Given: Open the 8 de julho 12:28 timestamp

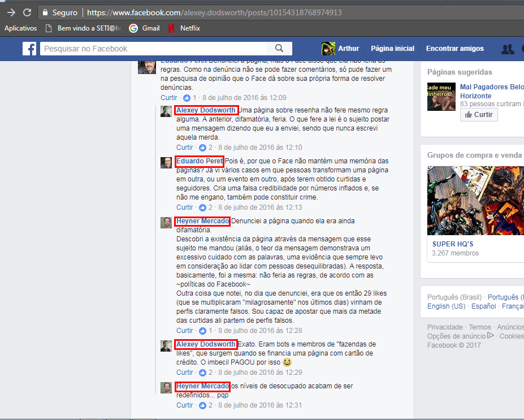Looking at the screenshot, I should (x=260, y=331).
